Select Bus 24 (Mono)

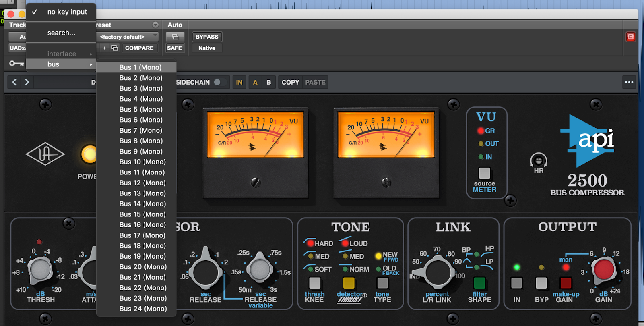pos(136,309)
